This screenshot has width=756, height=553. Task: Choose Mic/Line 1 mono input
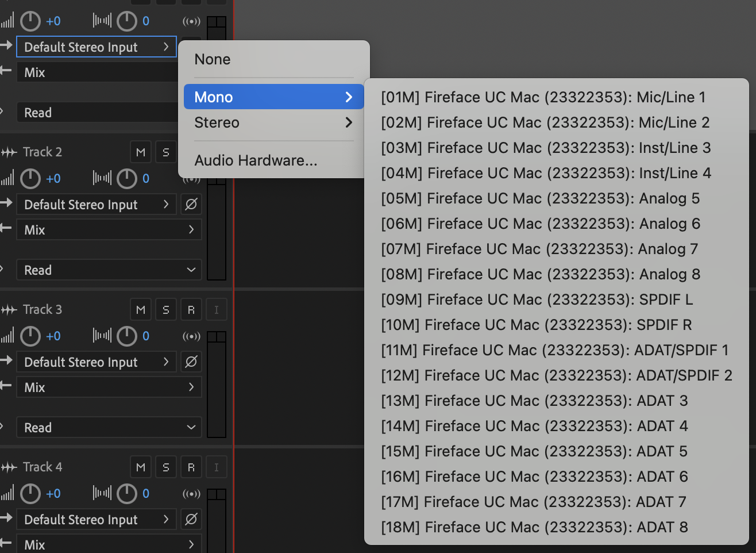pyautogui.click(x=543, y=97)
